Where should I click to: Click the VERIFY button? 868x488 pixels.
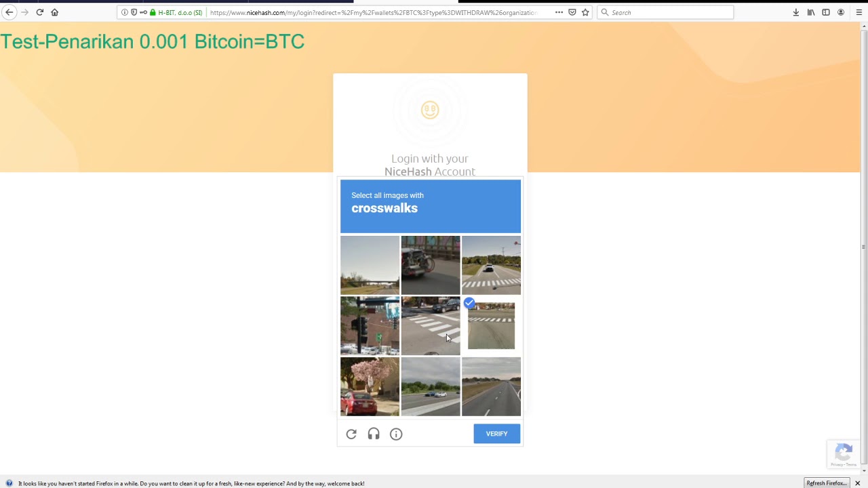(x=497, y=434)
